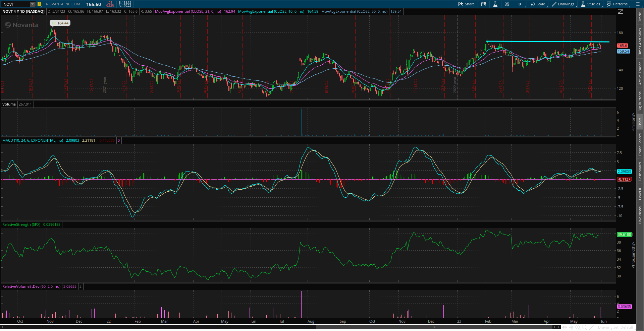Click the RelativeStrength (SPX) study label
The height and width of the screenshot is (331, 644).
21,224
